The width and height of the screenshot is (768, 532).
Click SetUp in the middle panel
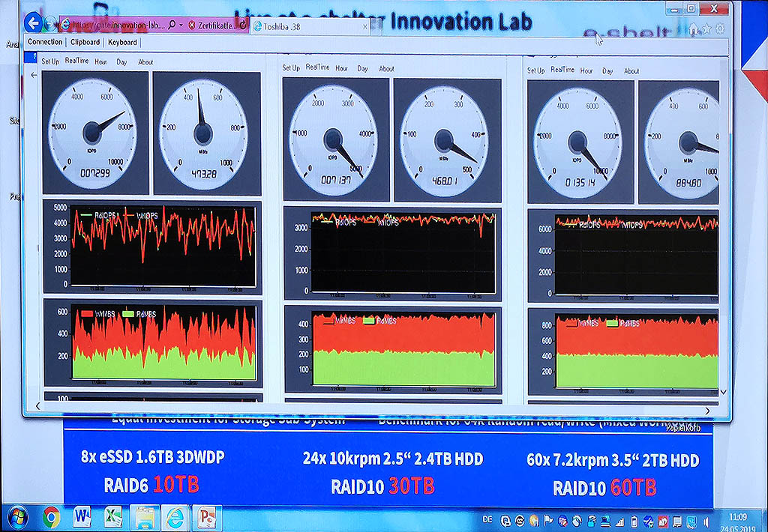[291, 68]
